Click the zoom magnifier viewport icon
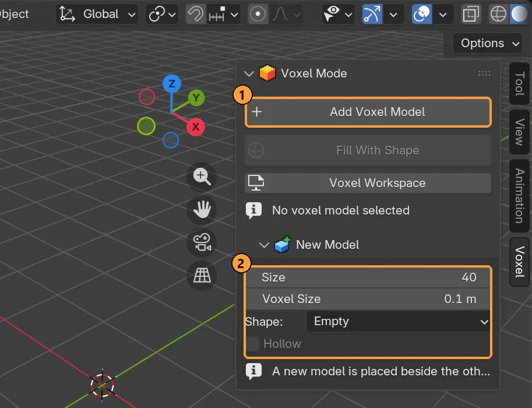This screenshot has height=408, width=532. tap(202, 177)
